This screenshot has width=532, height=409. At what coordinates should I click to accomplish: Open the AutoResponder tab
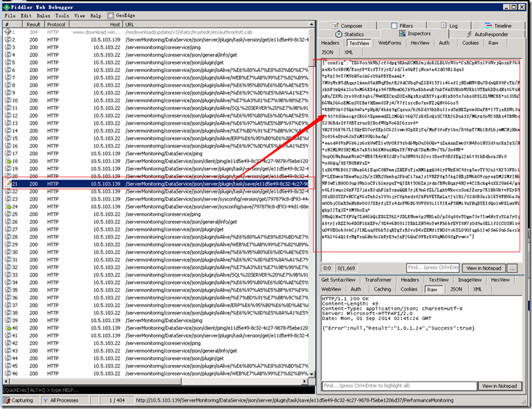point(487,34)
